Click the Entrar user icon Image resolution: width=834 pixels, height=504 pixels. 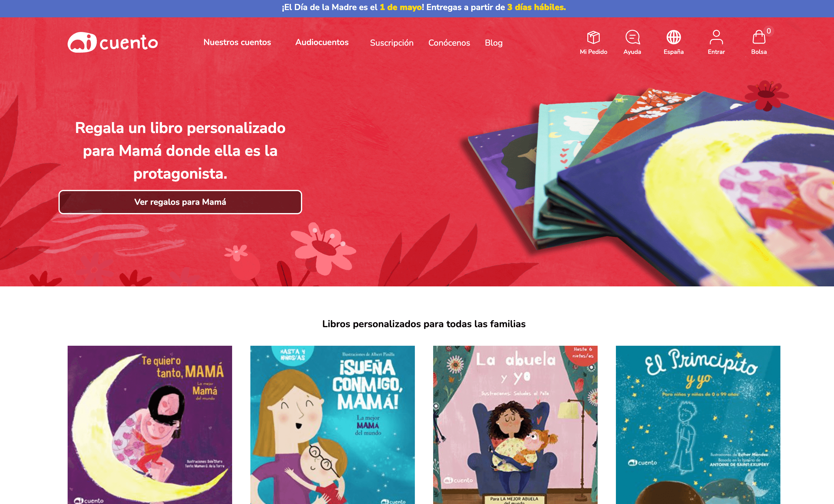(716, 37)
